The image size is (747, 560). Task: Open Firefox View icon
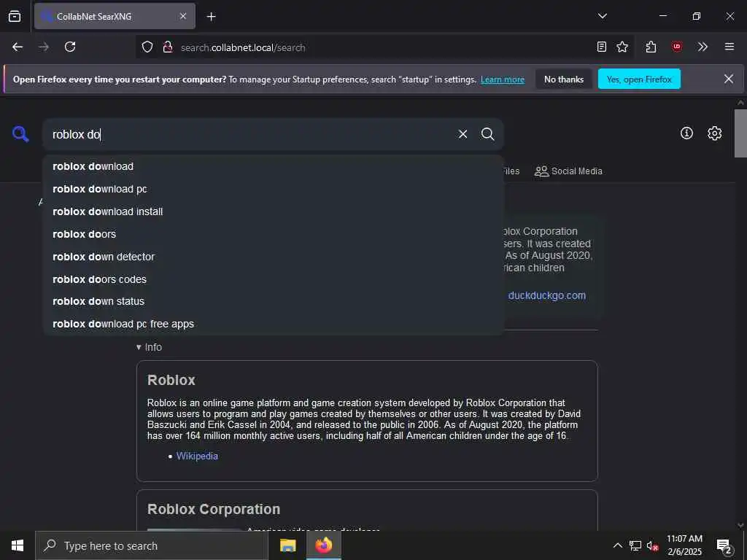15,16
